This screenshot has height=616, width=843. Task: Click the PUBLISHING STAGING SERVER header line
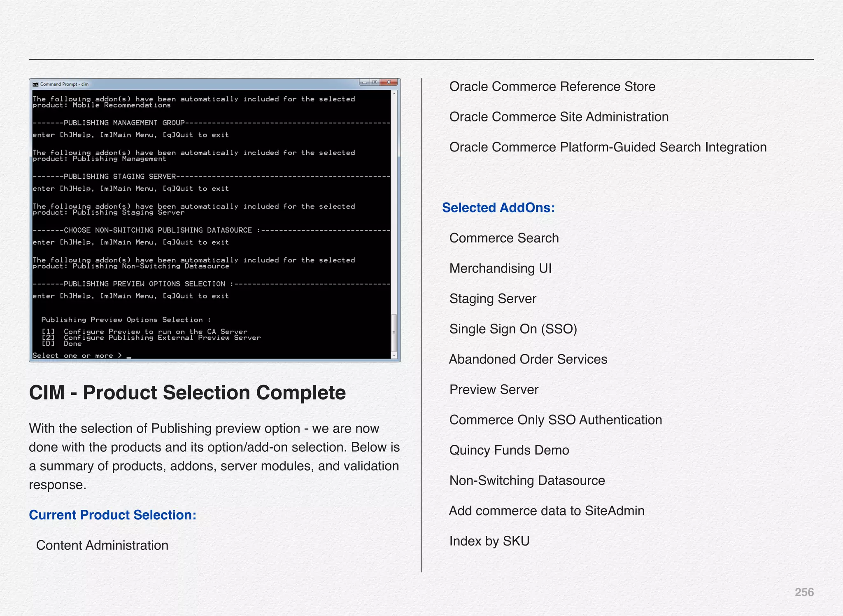[x=211, y=177]
